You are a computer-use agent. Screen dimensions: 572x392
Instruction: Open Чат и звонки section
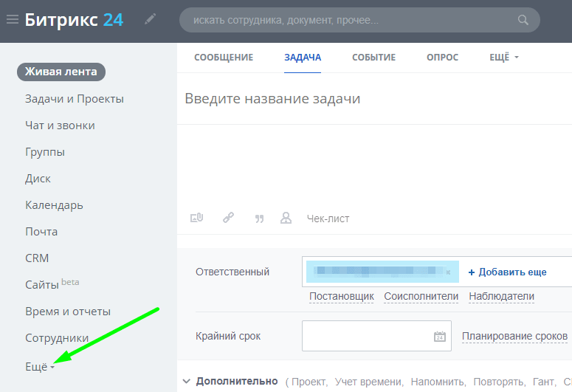pos(61,125)
